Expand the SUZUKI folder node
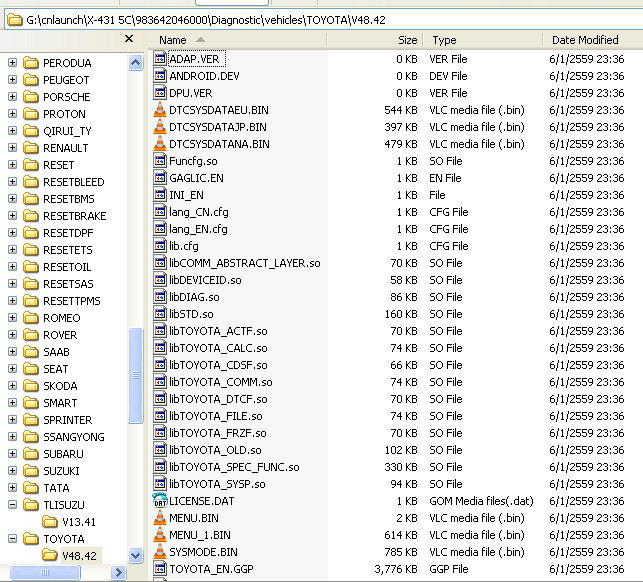Screen dimensions: 643x582 click(13, 471)
